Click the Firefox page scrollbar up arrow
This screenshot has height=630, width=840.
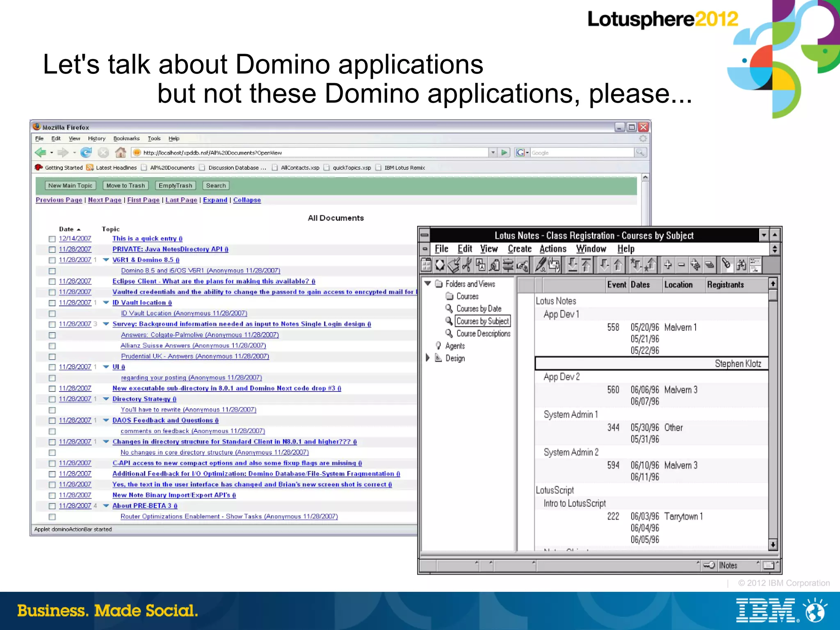tap(645, 178)
